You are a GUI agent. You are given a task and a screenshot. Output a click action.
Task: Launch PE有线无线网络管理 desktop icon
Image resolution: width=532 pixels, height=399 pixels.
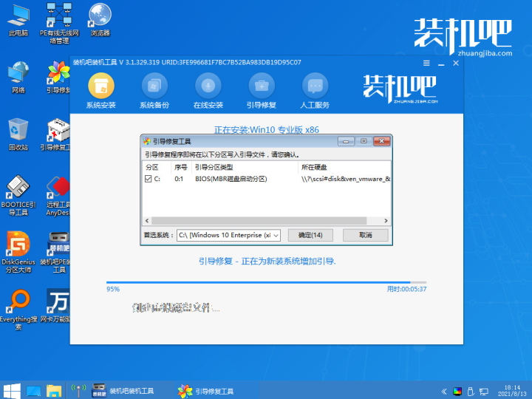(x=59, y=23)
